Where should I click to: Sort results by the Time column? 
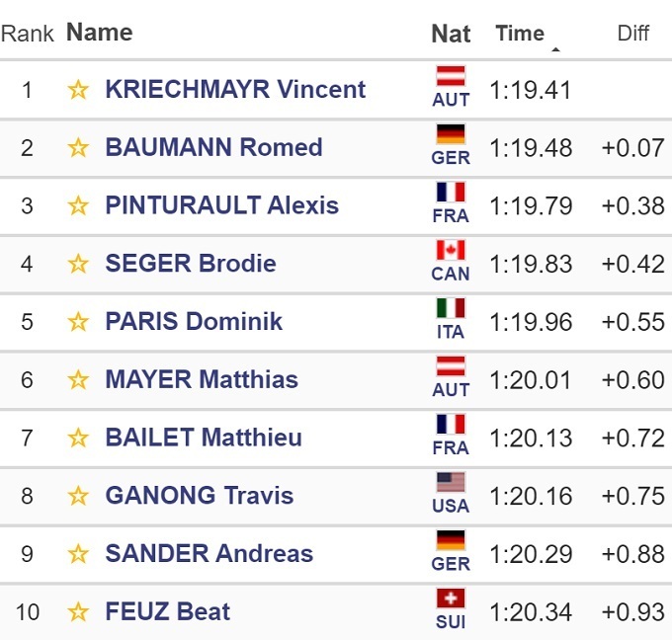coord(520,33)
